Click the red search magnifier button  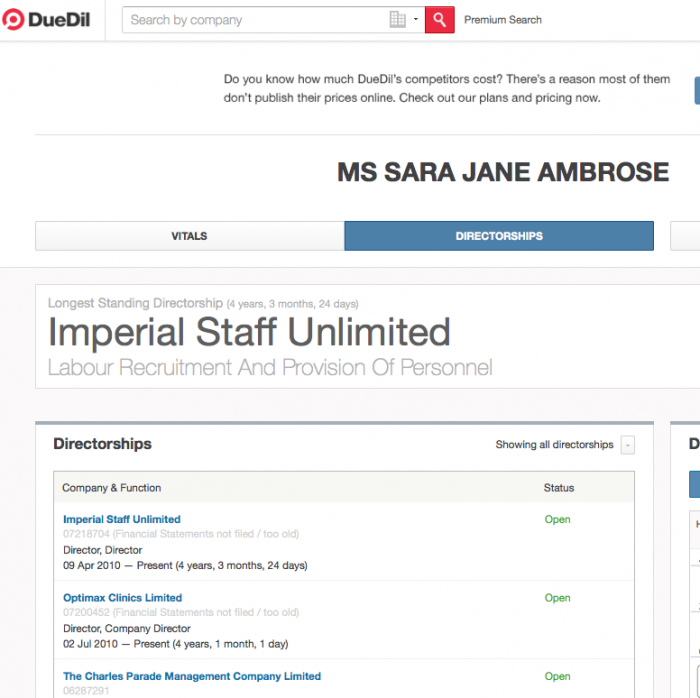pos(439,20)
